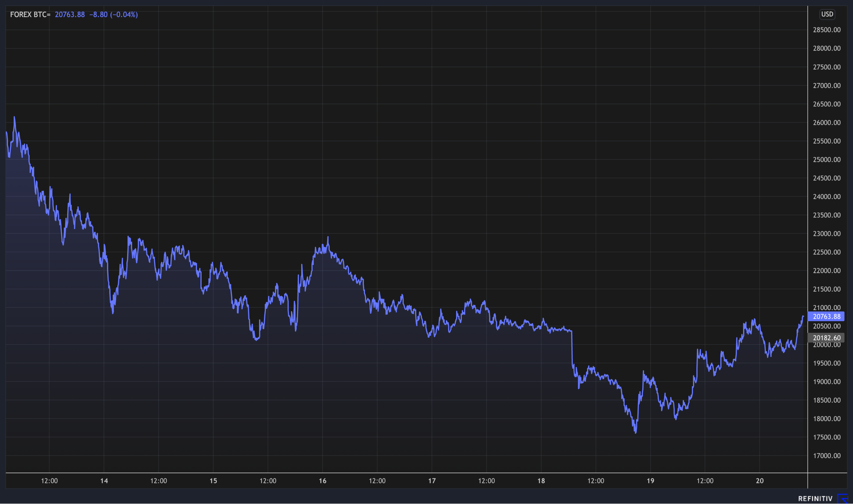Viewport: 853px width, 504px height.
Task: Click the 12:00 label between 14 and 15
Action: click(158, 481)
